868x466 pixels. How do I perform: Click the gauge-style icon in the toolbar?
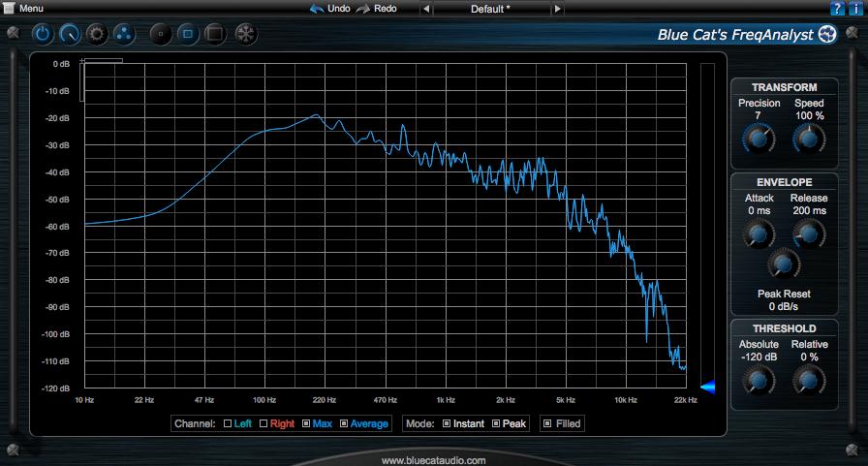coord(70,35)
